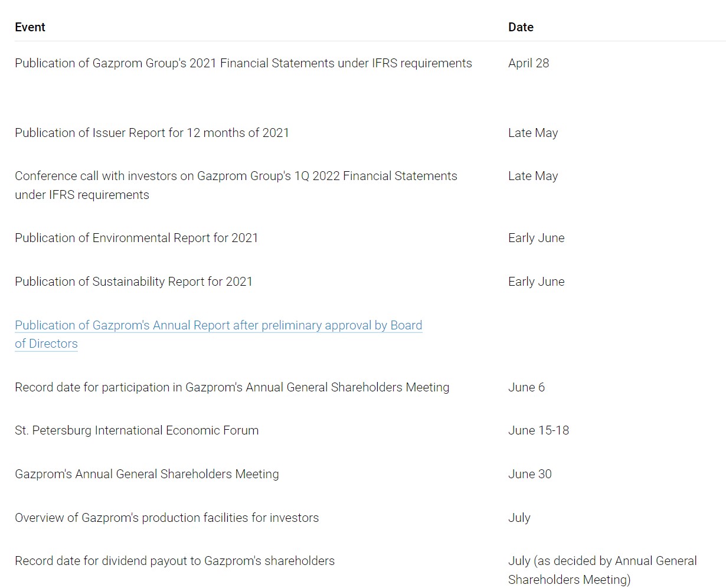Viewport: 726px width, 588px height.
Task: Click the Late May date beside Issuer Report
Action: pyautogui.click(x=532, y=133)
